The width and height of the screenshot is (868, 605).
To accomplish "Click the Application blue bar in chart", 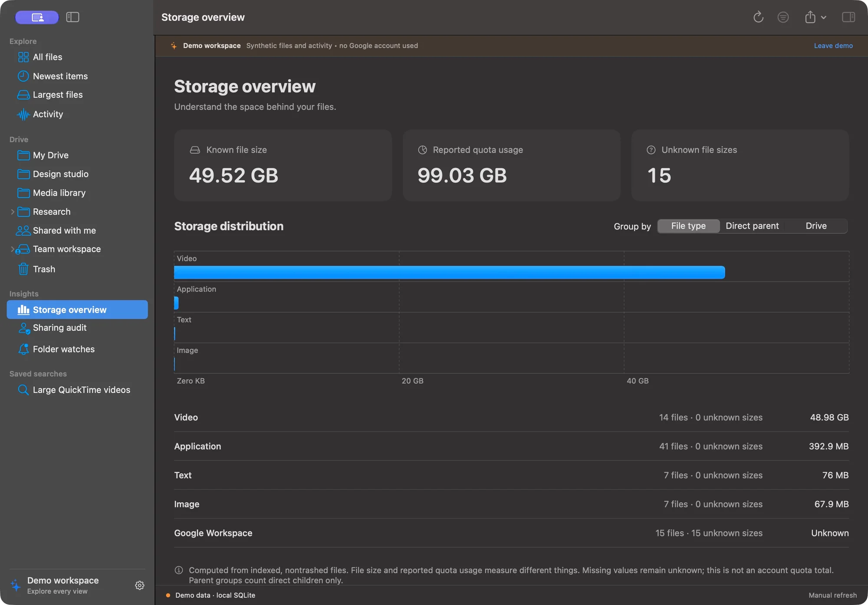I will [x=176, y=303].
